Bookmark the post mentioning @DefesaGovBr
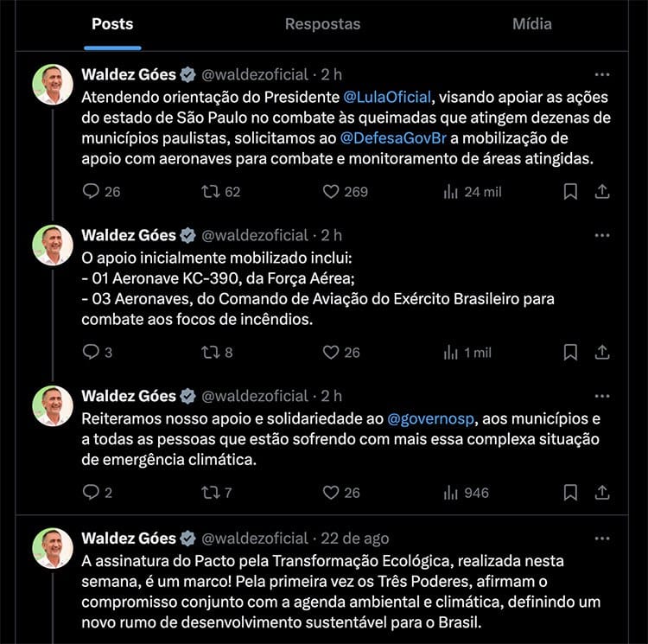Viewport: 648px width, 644px height. click(x=570, y=192)
